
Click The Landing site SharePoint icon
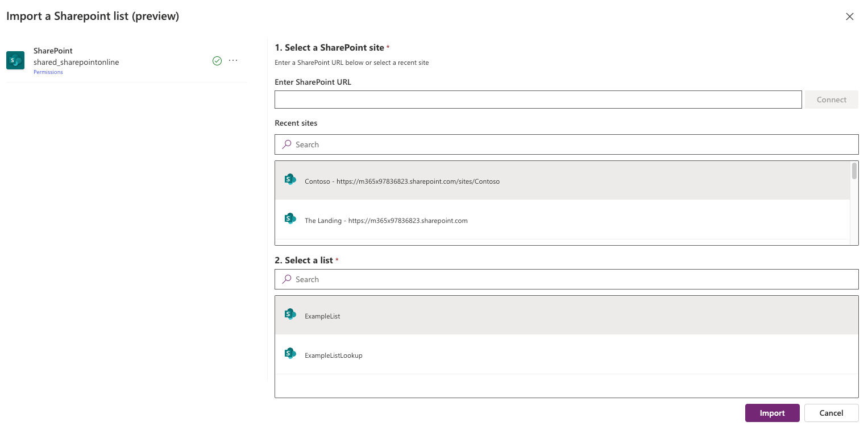(x=290, y=219)
